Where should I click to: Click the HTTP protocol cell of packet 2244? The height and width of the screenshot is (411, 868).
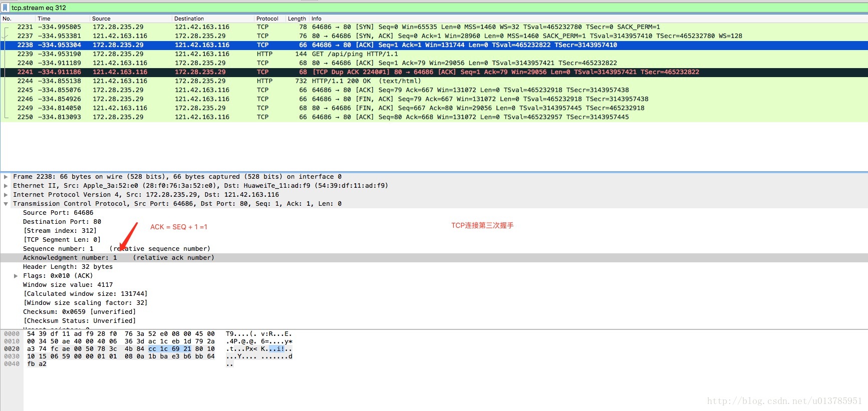coord(264,81)
